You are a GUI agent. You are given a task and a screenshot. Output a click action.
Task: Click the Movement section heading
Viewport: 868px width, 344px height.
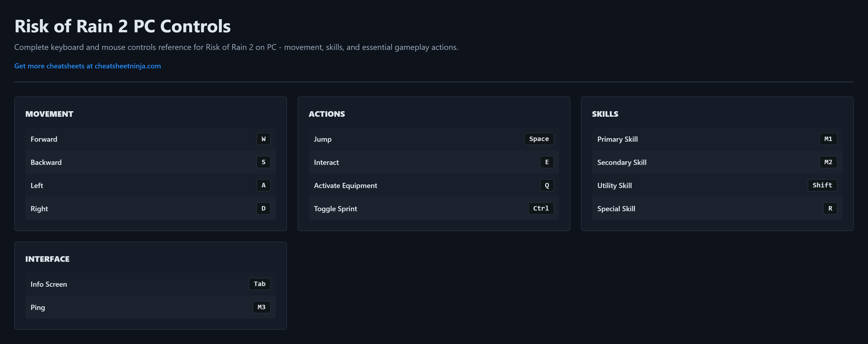[49, 114]
